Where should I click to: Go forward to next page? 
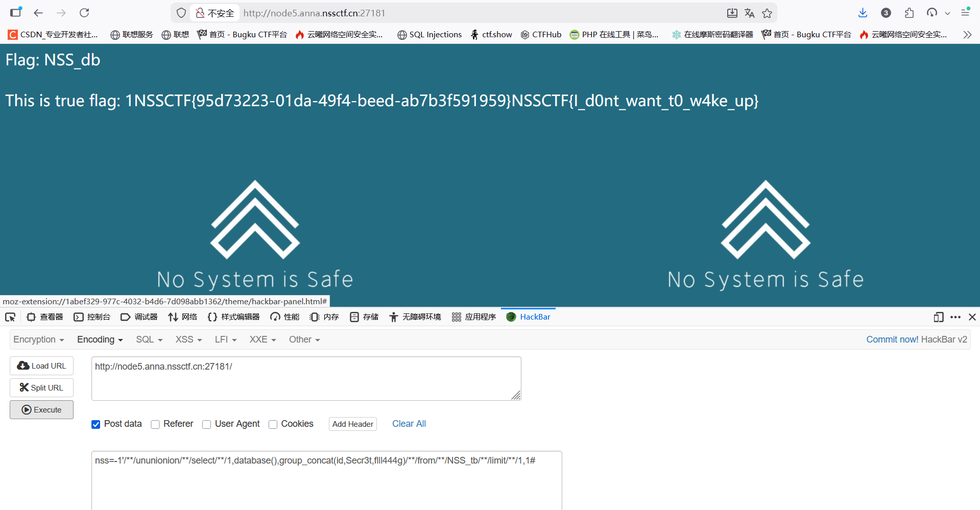61,13
